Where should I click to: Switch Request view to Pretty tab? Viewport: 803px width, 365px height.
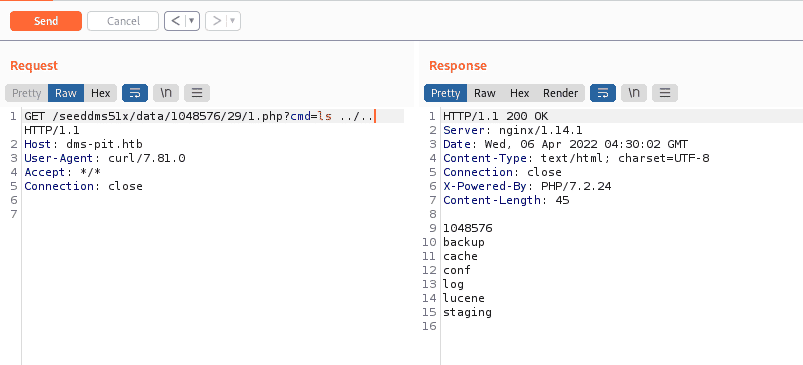(27, 93)
